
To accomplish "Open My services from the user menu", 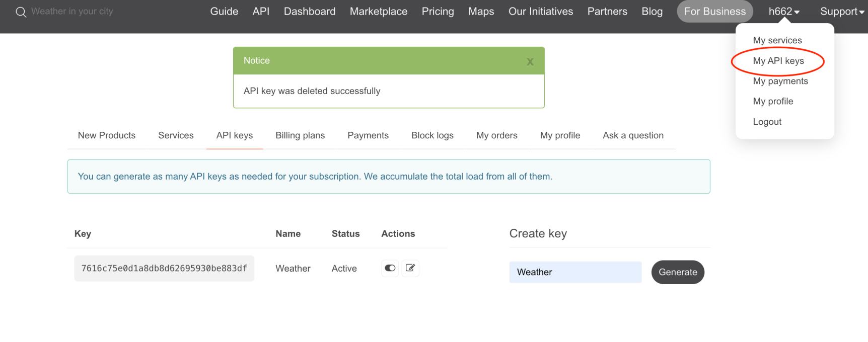I will click(x=777, y=40).
